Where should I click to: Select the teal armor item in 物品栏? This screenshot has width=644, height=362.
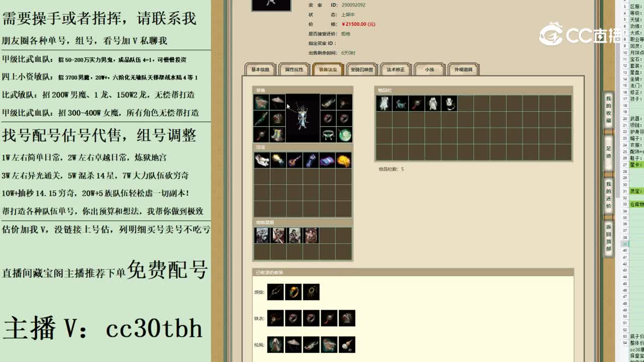tap(400, 104)
